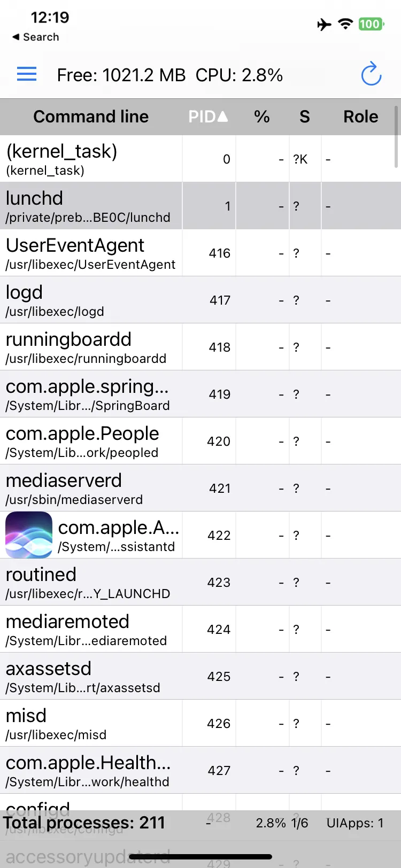Open the runningboardd process row

pyautogui.click(x=200, y=347)
